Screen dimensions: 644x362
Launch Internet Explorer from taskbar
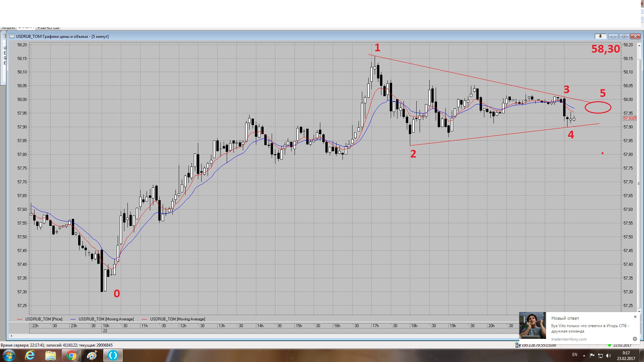[x=30, y=355]
